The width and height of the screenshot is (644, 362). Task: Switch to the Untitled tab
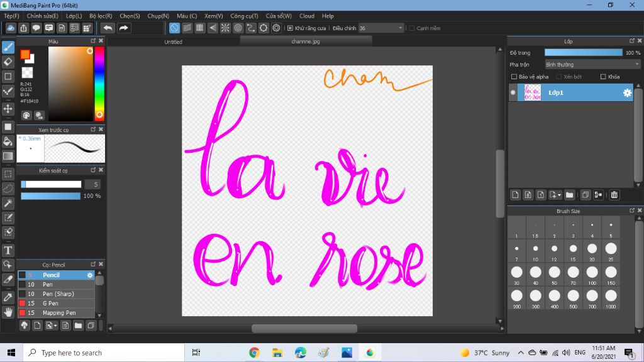pyautogui.click(x=174, y=41)
